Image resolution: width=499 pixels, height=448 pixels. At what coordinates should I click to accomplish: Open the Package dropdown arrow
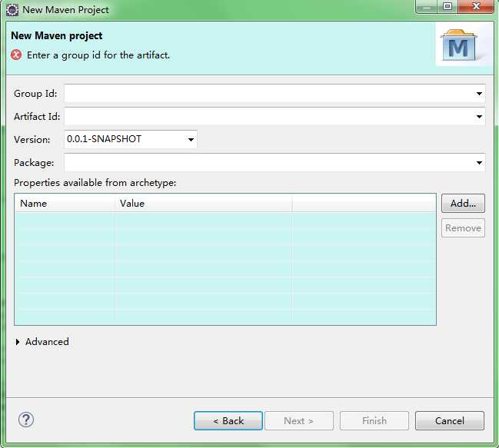click(479, 163)
